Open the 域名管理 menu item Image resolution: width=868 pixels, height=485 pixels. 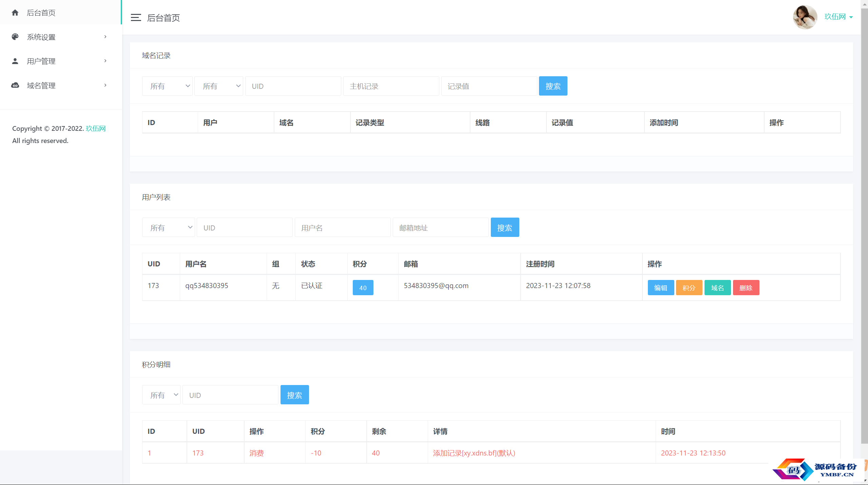pyautogui.click(x=61, y=85)
